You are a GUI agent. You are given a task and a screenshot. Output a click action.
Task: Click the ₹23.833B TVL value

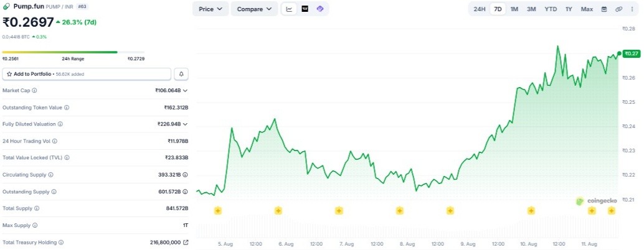pyautogui.click(x=177, y=157)
